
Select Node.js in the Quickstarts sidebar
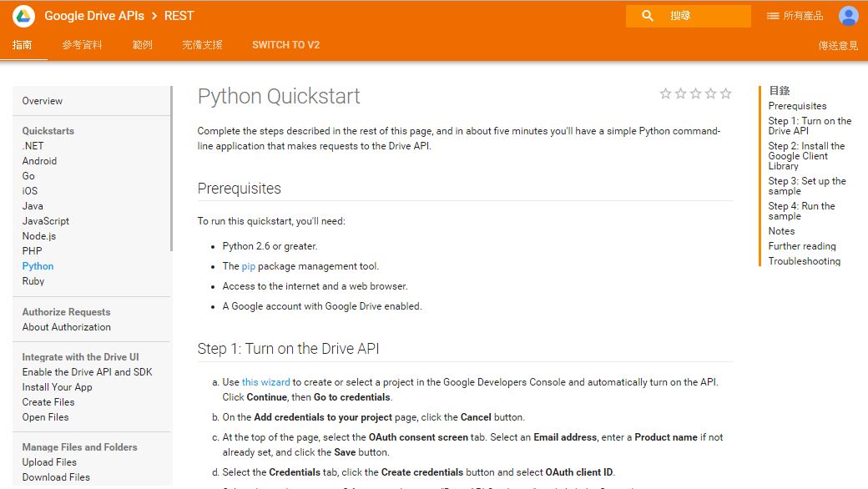coord(39,236)
